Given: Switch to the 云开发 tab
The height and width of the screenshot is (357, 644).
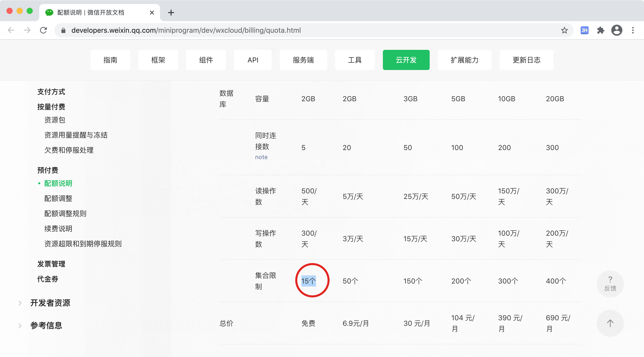Looking at the screenshot, I should click(x=406, y=60).
